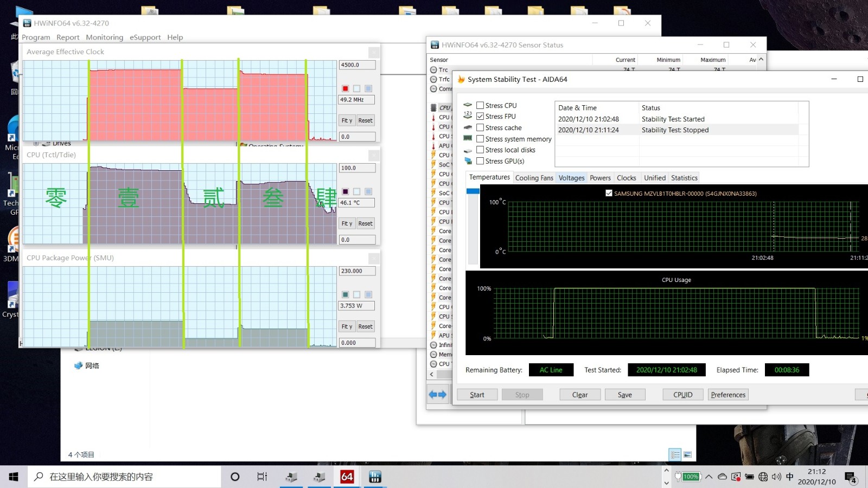868x488 pixels.
Task: Select the Temperatures tab
Action: pos(489,177)
